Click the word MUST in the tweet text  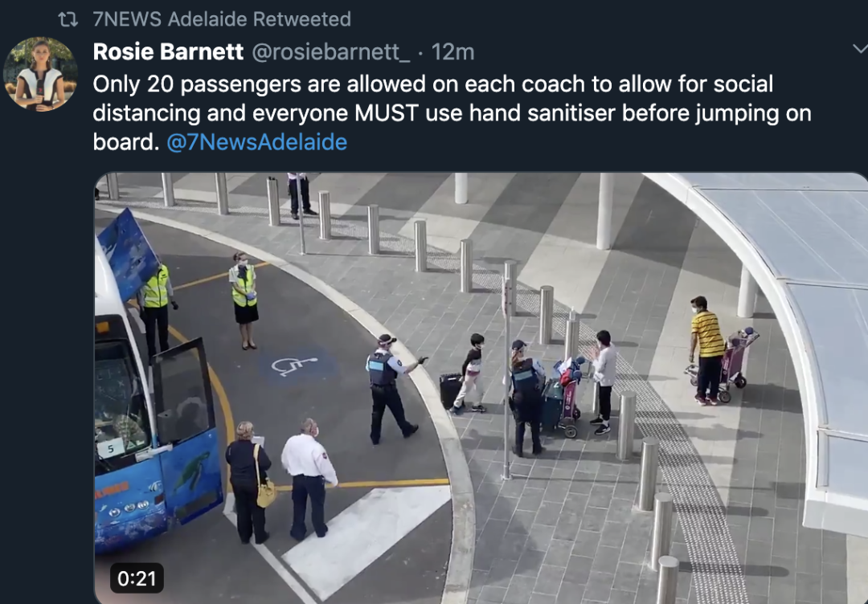387,112
